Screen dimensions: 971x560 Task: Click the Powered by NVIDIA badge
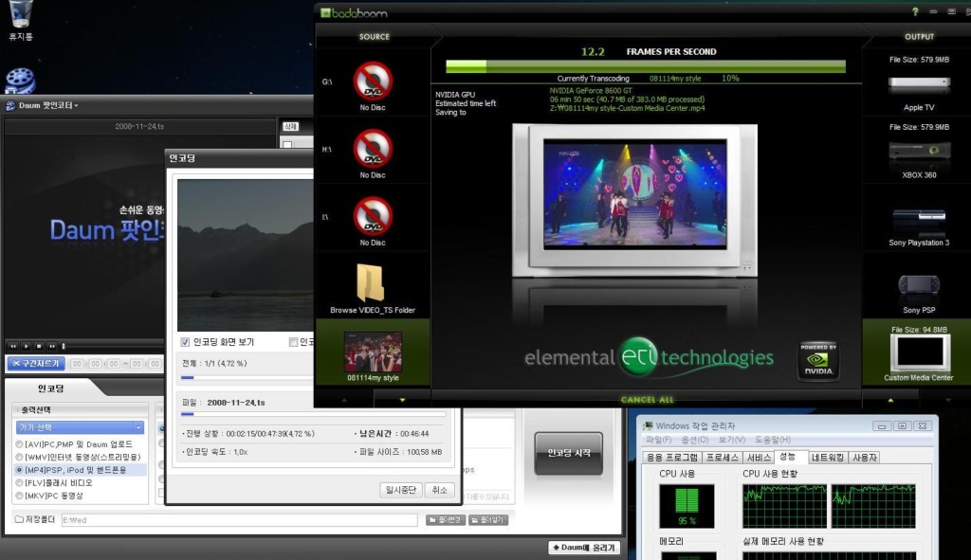pyautogui.click(x=818, y=360)
